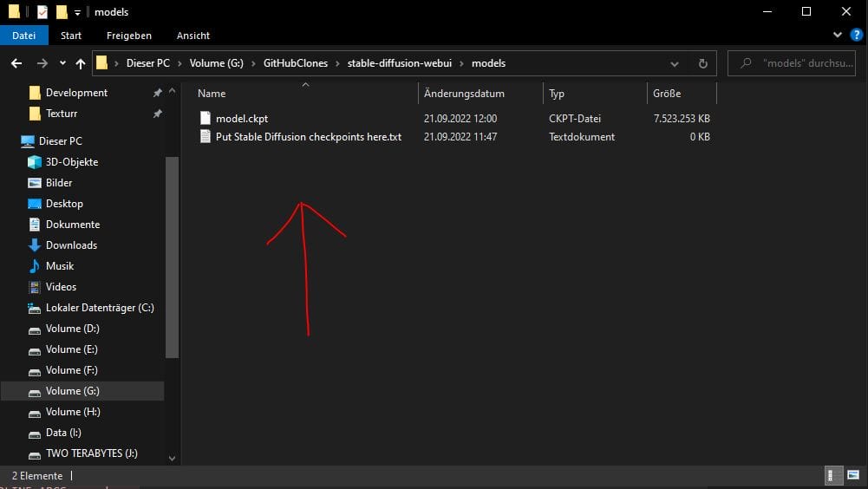Click the model.ckpt file icon
Image resolution: width=868 pixels, height=489 pixels.
206,118
